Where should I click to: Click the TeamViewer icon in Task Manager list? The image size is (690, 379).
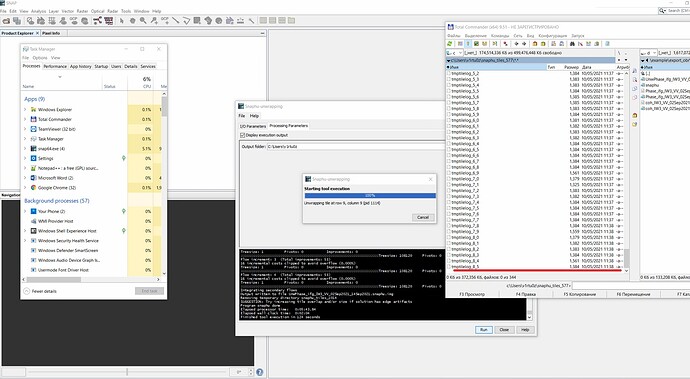[33, 129]
